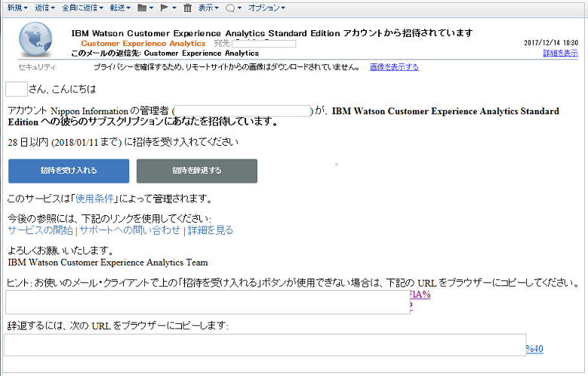The height and width of the screenshot is (376, 588).
Task: Click the flag icon in the toolbar
Action: [x=165, y=8]
